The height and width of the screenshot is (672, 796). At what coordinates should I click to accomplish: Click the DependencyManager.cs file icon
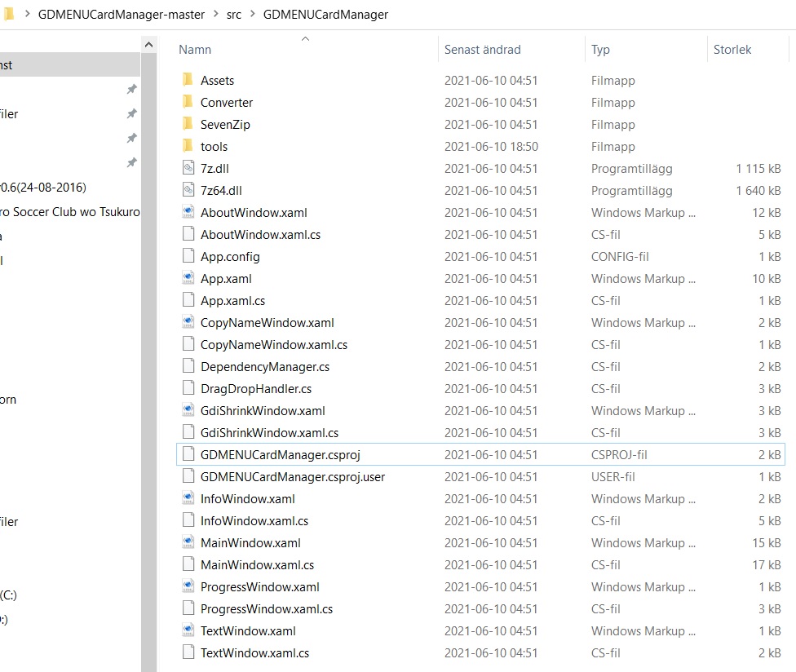(x=188, y=366)
